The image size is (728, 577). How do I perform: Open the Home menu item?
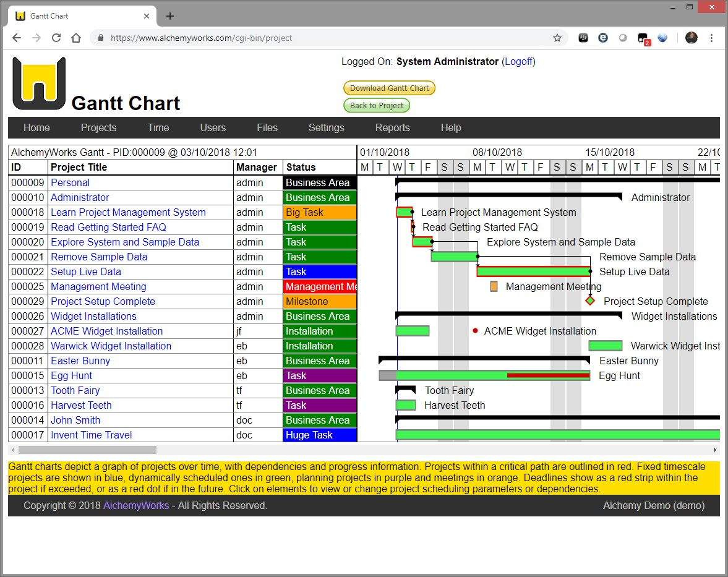(x=36, y=127)
